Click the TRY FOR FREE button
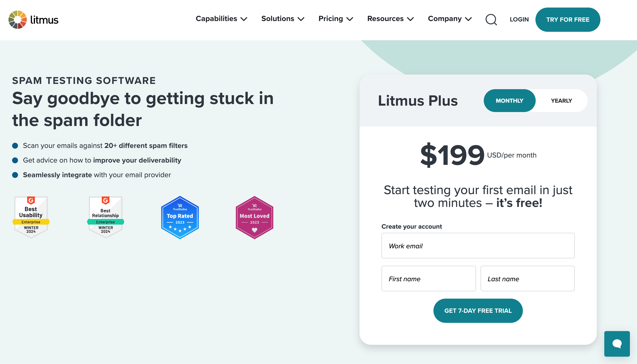The image size is (637, 364). pos(567,19)
